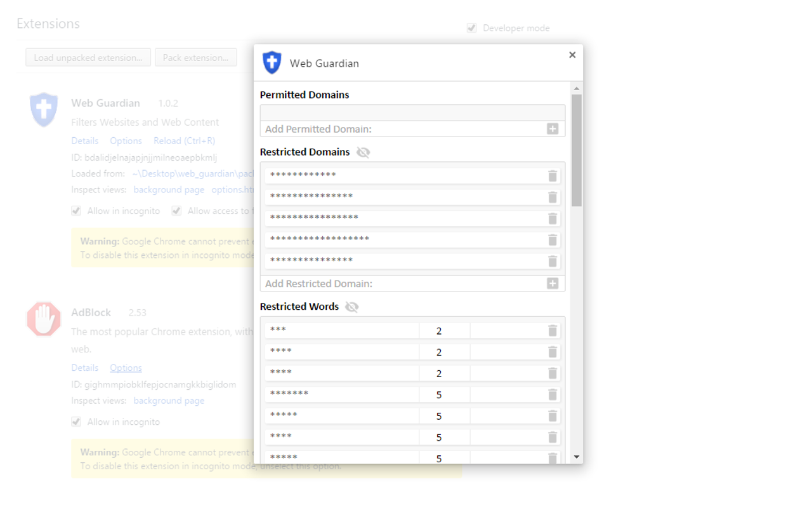Edit weight value of the three-asterisk word

coord(444,331)
